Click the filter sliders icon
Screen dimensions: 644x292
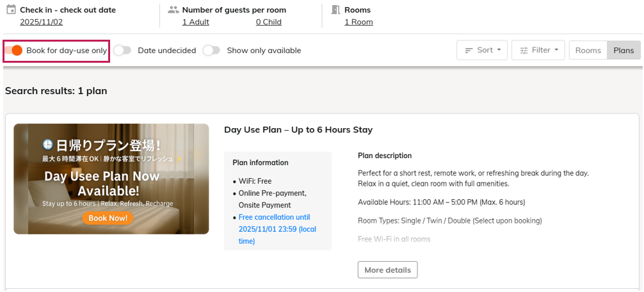524,50
